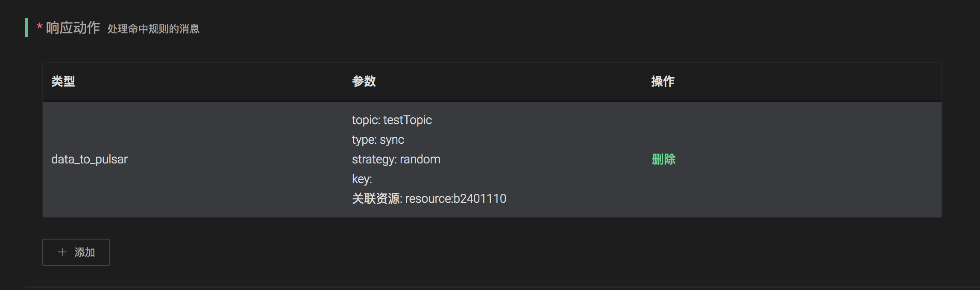Click the word 'random' in strategy line
Viewport: 980px width, 290px height.
(x=420, y=159)
